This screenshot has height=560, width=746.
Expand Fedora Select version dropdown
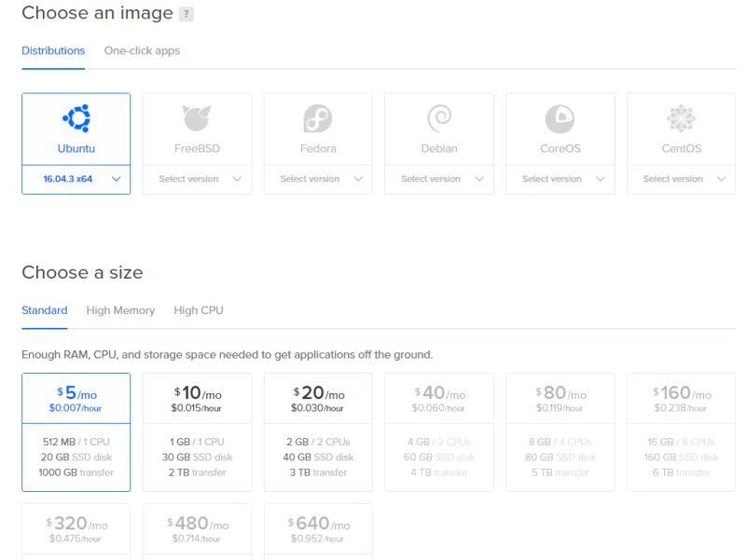pos(318,179)
